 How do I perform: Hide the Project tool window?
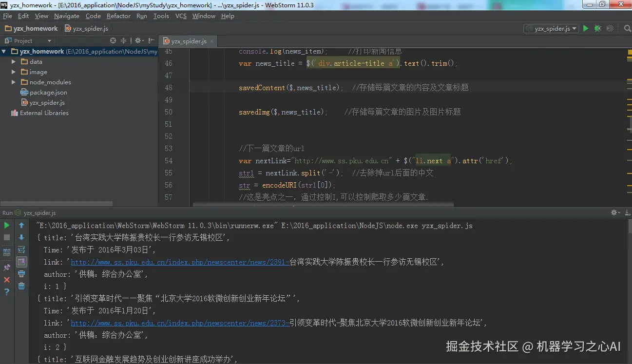click(152, 41)
